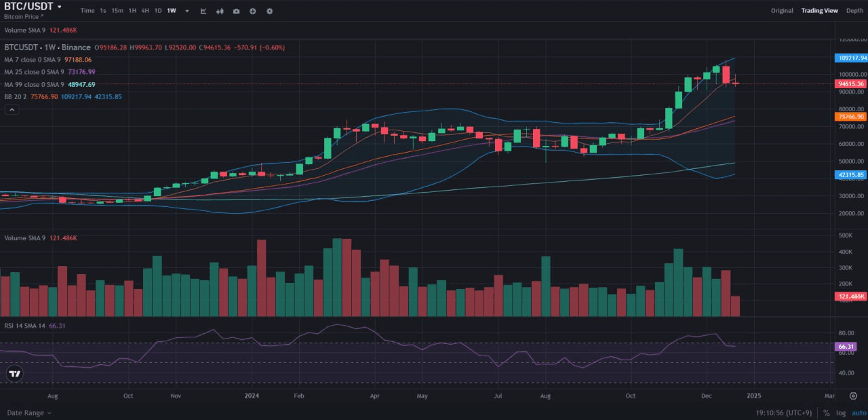Click the TradingView logo badge
The image size is (868, 420).
(15, 374)
